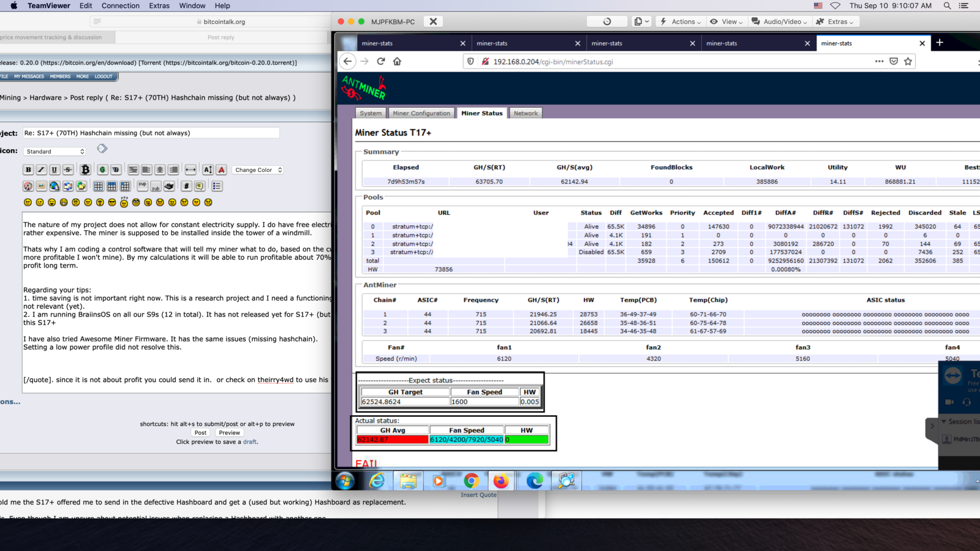Apply strikethrough formatting in post editor
980x551 pixels.
(68, 170)
